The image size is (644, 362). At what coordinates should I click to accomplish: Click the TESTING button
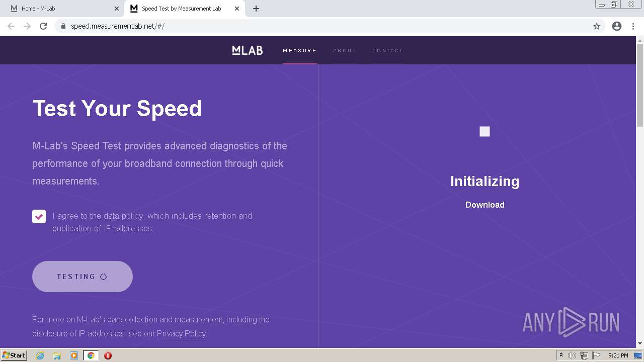[83, 277]
